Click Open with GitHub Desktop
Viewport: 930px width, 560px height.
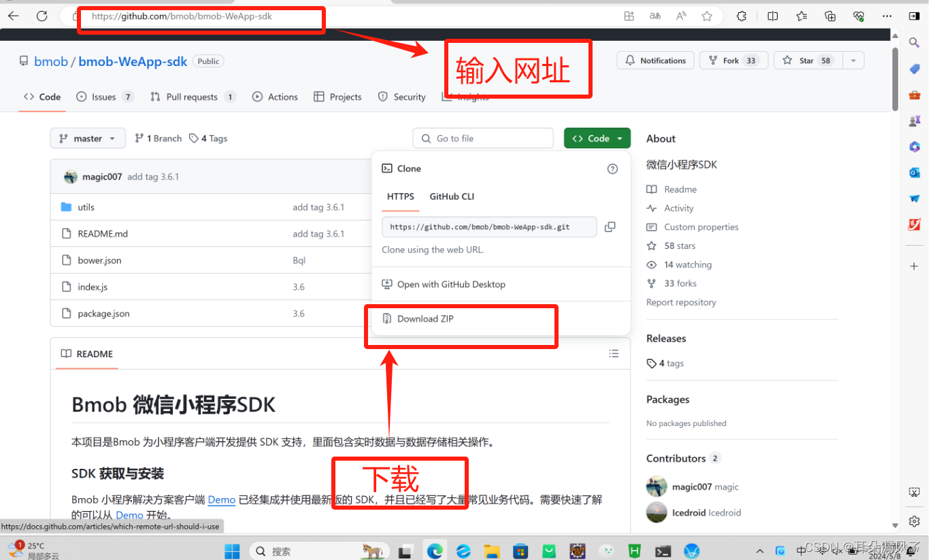click(451, 284)
